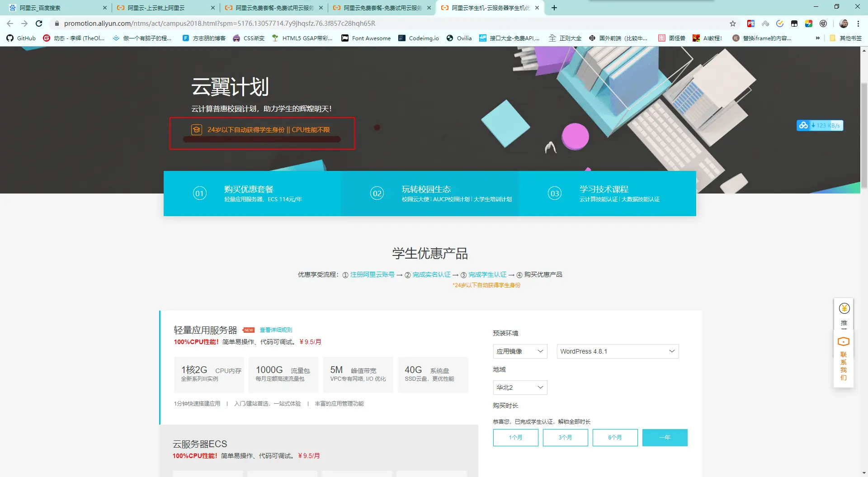Click the cloud download speed widget
This screenshot has width=868, height=477.
[820, 125]
